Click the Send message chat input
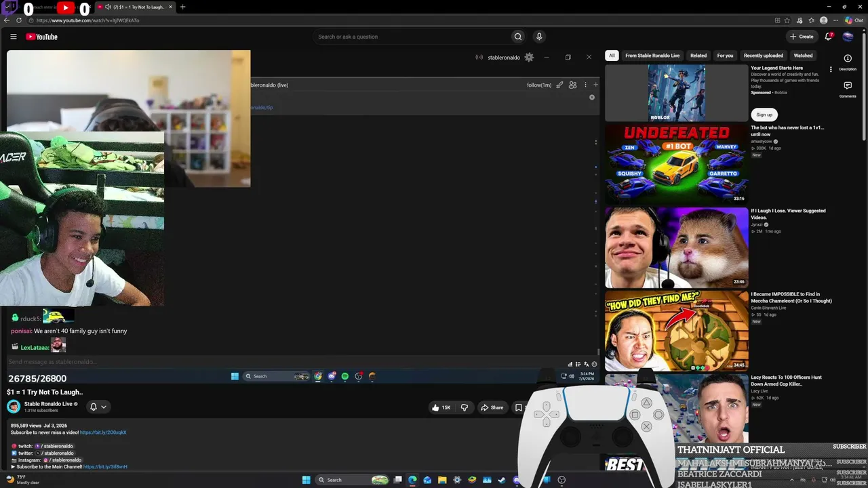 tap(285, 362)
